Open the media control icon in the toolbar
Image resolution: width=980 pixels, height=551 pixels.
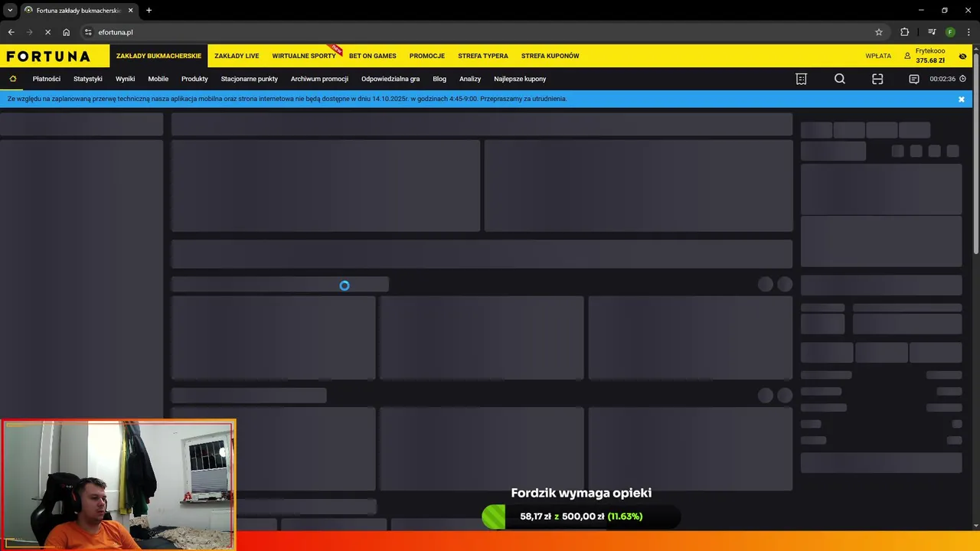click(x=932, y=32)
